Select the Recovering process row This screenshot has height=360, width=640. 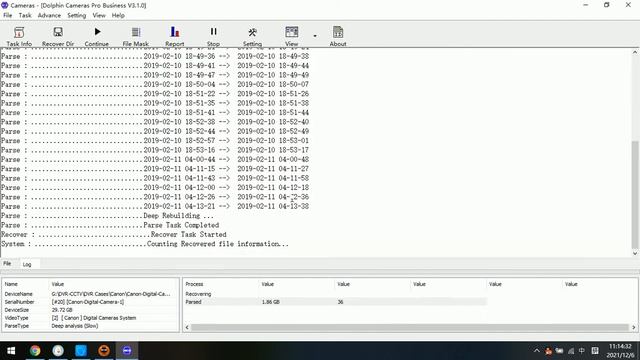pyautogui.click(x=335, y=294)
